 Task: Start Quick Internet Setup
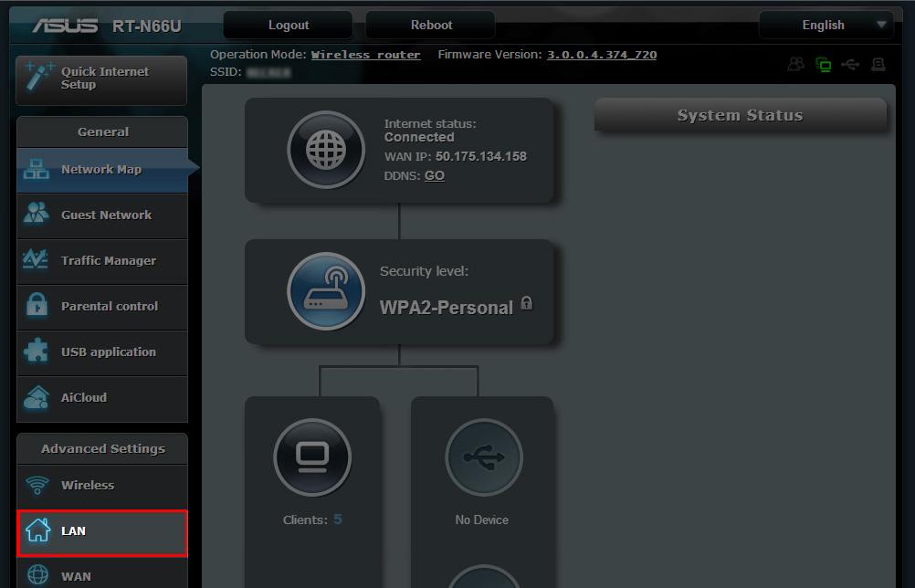(101, 80)
